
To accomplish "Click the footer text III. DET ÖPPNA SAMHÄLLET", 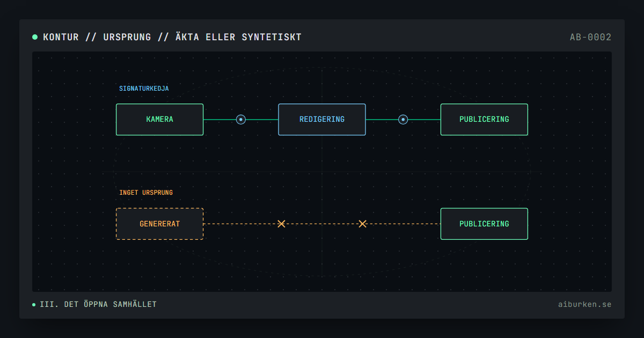I will (98, 305).
